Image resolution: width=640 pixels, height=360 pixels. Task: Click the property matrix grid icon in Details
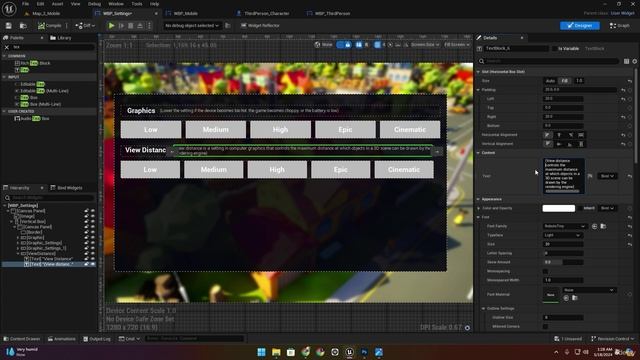click(x=627, y=61)
